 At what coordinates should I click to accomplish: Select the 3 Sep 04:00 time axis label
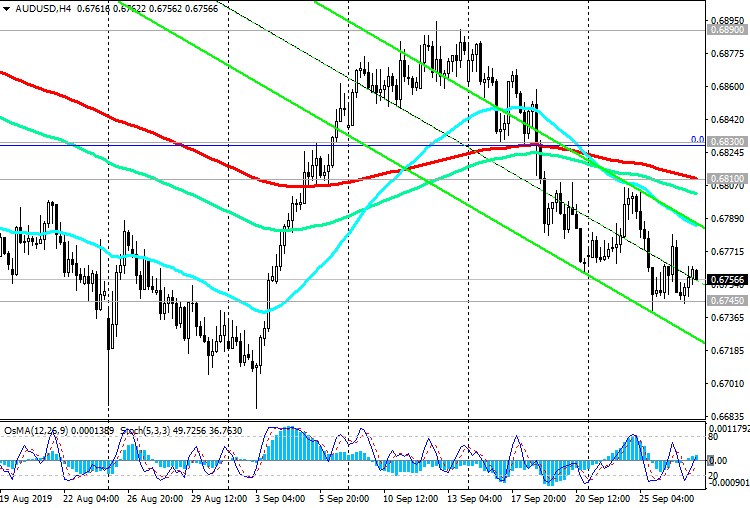[x=280, y=498]
